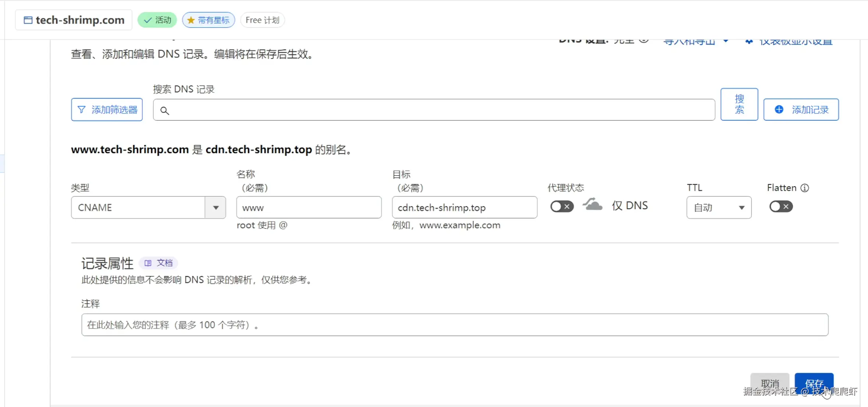Enable the Flatten toggle switch
This screenshot has width=868, height=407.
coord(780,206)
